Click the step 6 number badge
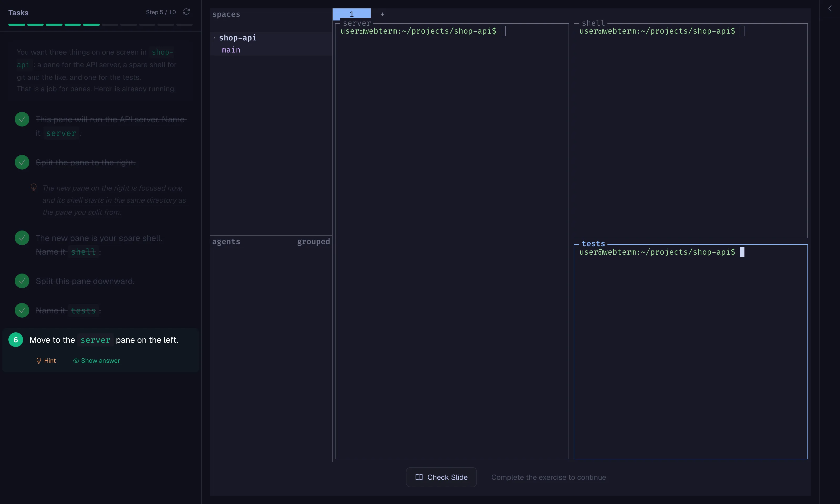The image size is (840, 504). click(15, 340)
